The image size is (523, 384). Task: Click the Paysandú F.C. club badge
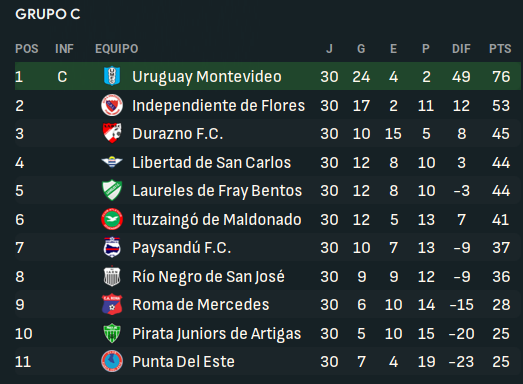112,247
